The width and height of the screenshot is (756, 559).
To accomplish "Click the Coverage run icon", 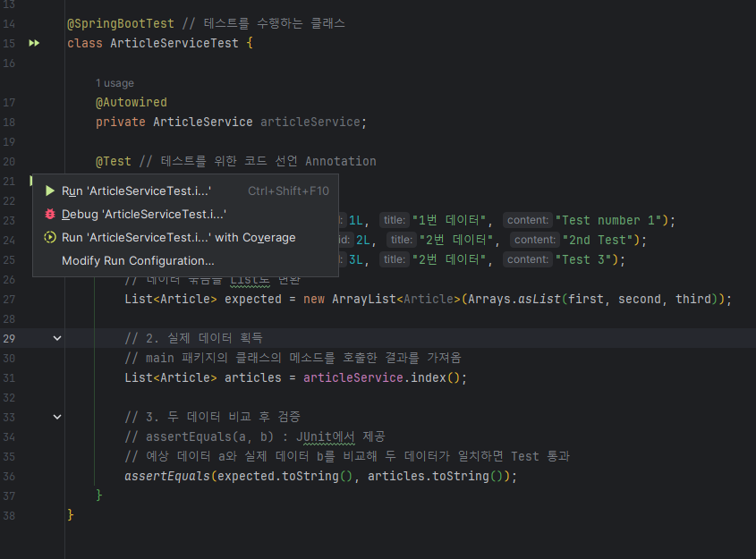I will (x=50, y=237).
